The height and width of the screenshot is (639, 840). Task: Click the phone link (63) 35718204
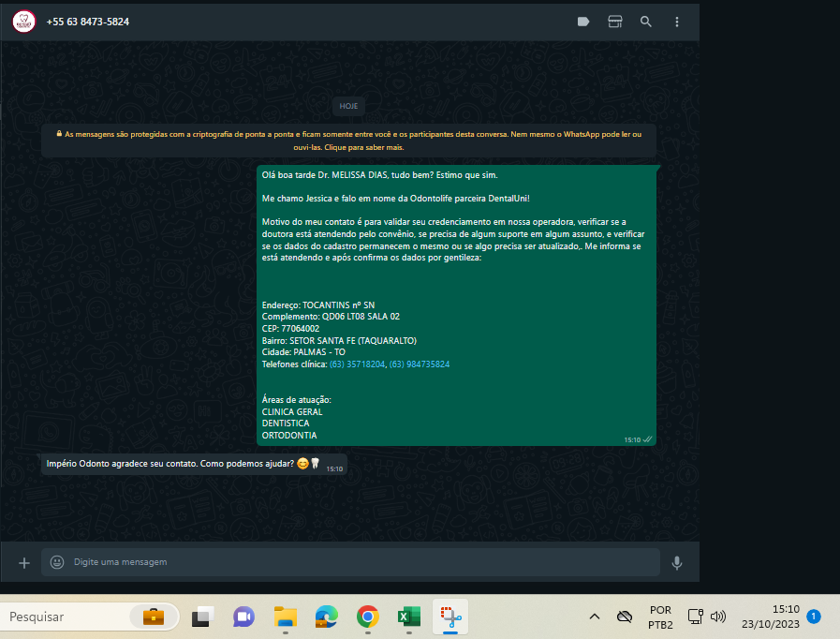(357, 364)
